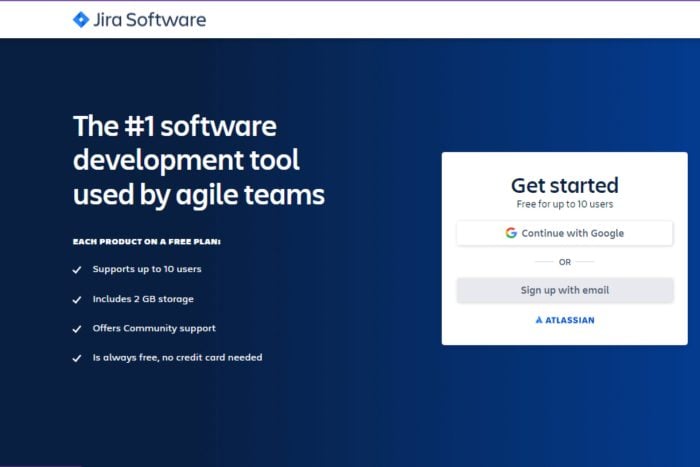The width and height of the screenshot is (700, 467).
Task: Click the Jira Software diamond logo icon
Action: (81, 20)
